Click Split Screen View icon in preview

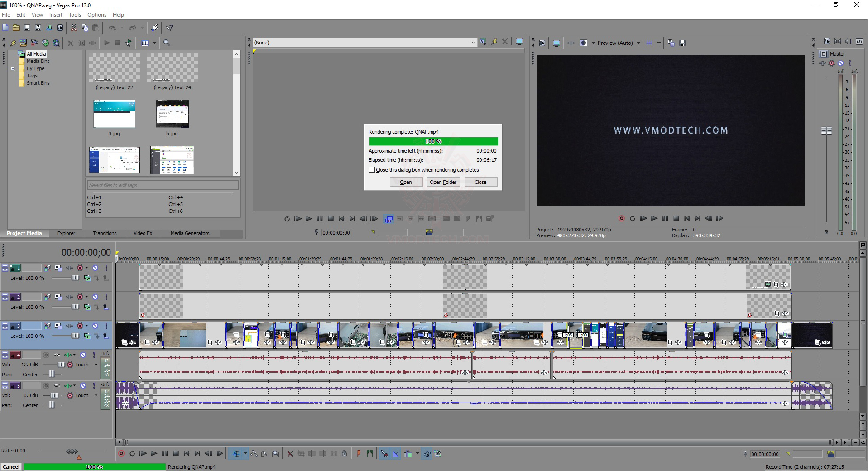[x=584, y=43]
